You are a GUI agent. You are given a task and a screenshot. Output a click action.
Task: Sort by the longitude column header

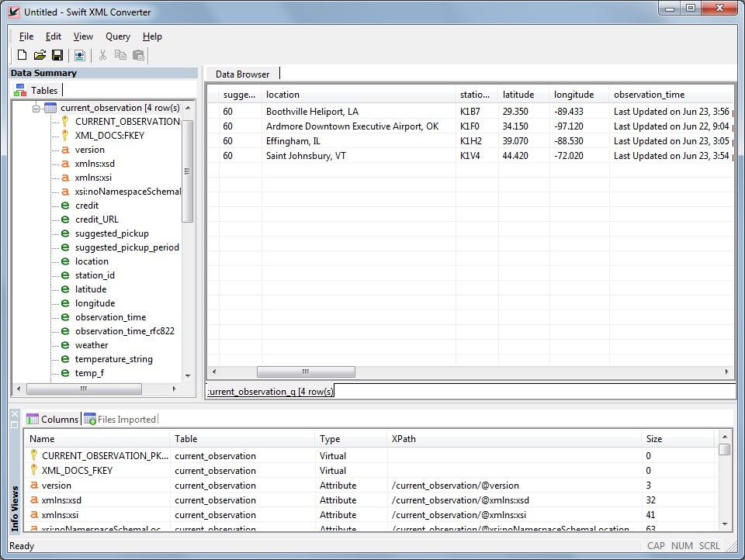(x=579, y=95)
